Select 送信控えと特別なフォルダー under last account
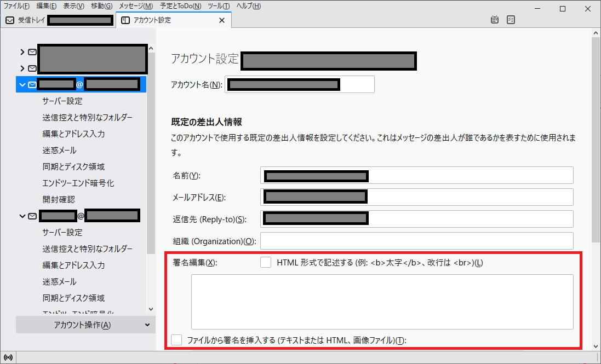 [x=88, y=249]
